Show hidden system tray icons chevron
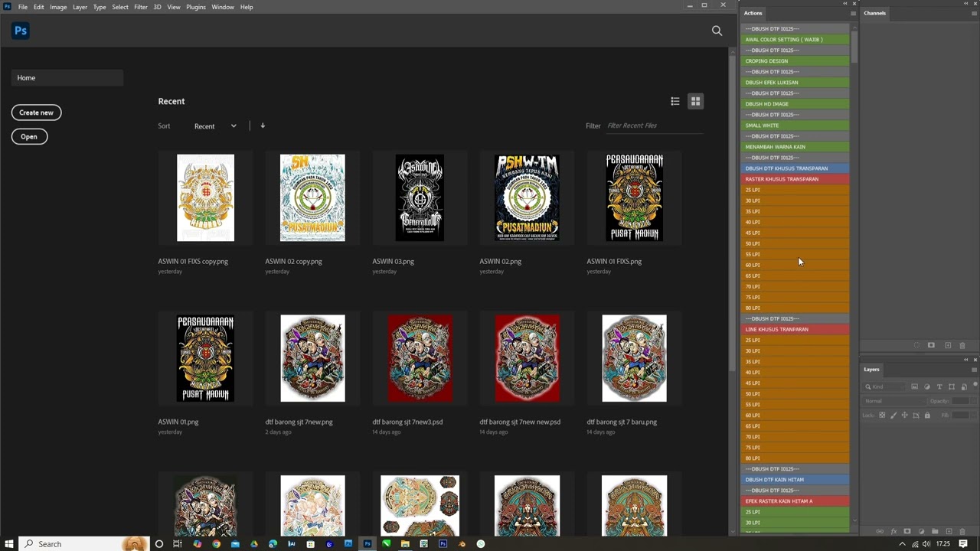The image size is (980, 551). coord(902,544)
